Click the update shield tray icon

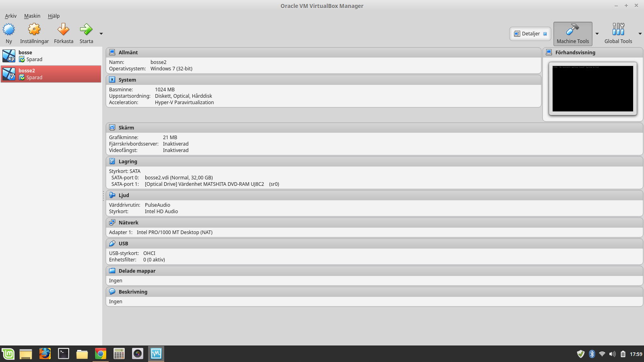tap(580, 354)
